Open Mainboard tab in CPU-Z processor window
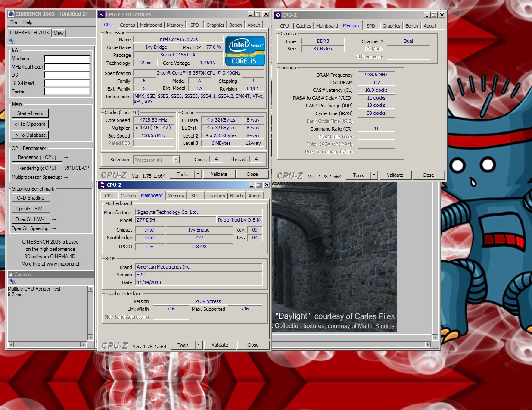This screenshot has height=410, width=532. tap(151, 25)
